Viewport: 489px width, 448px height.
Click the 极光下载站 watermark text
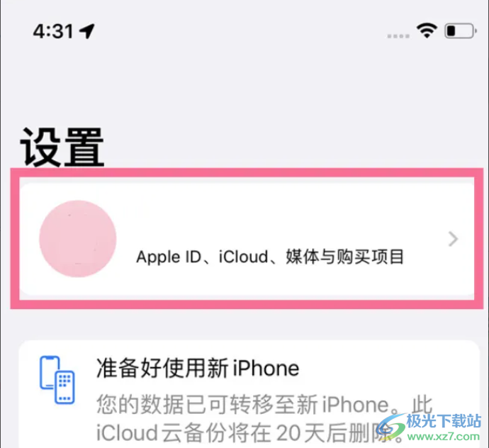pos(444,422)
